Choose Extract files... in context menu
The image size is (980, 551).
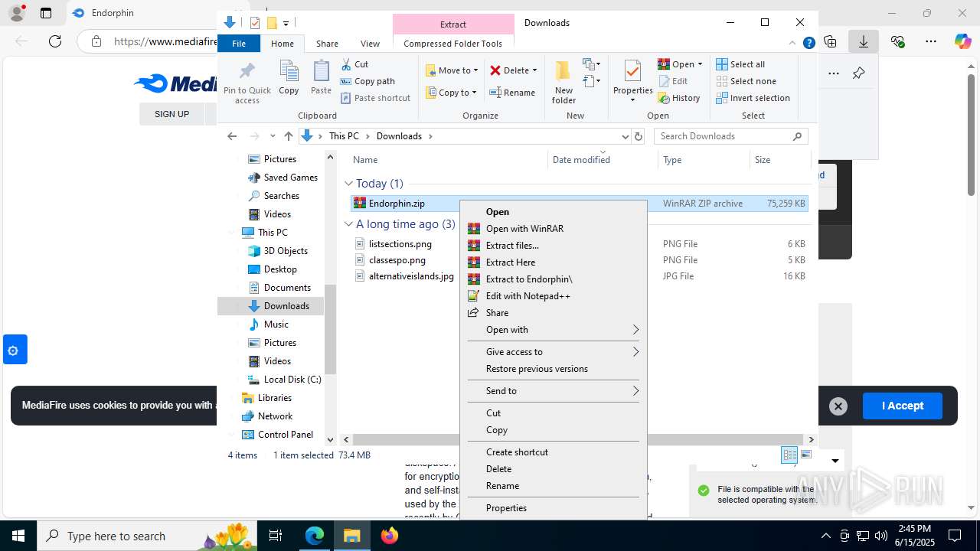tap(553, 246)
